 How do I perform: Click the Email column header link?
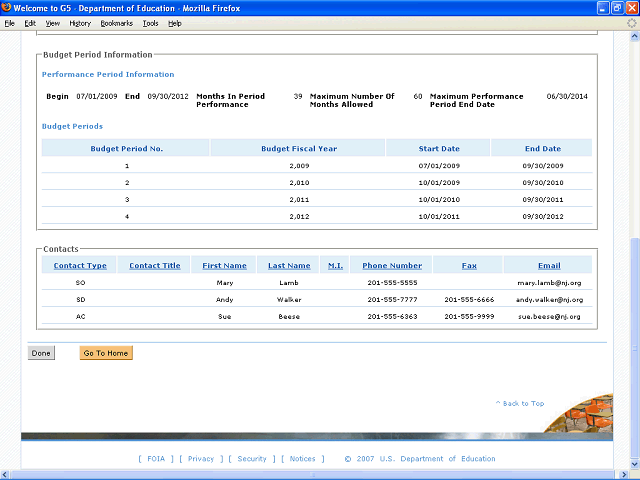(x=549, y=266)
